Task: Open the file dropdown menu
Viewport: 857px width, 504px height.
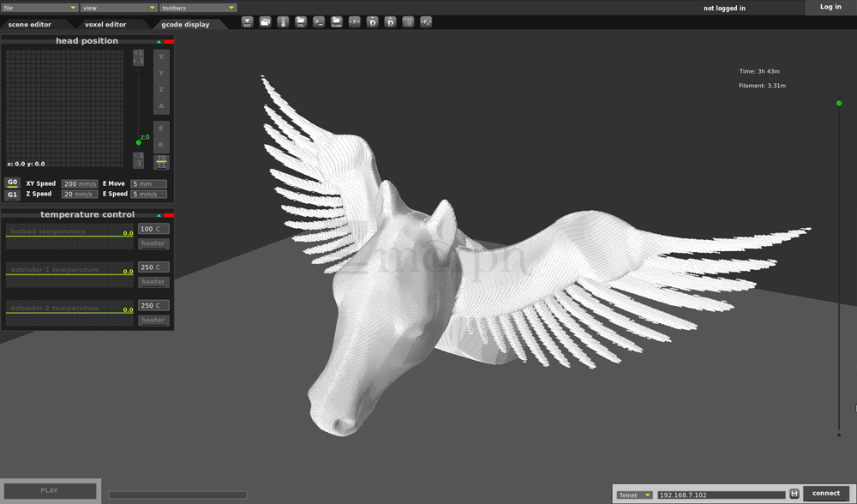Action: click(x=39, y=8)
